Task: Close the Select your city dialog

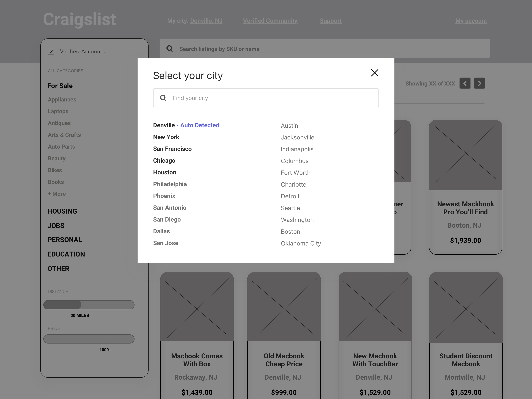Action: click(x=374, y=73)
